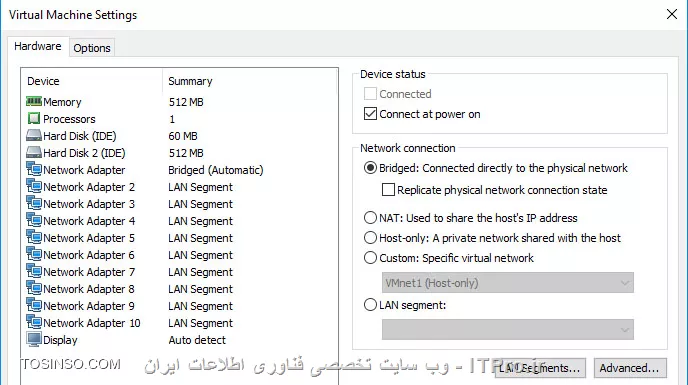Click the Processors chip icon
This screenshot has width=688, height=385.
tap(34, 119)
